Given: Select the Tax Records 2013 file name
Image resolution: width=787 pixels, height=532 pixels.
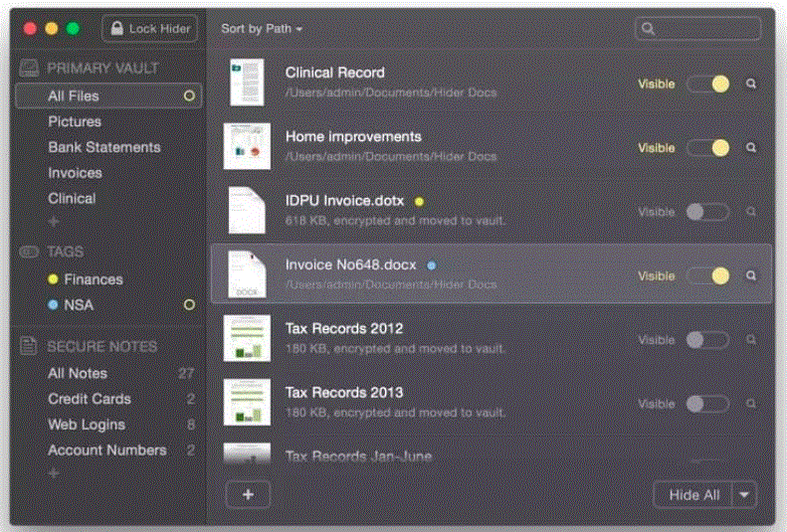Looking at the screenshot, I should pyautogui.click(x=344, y=392).
